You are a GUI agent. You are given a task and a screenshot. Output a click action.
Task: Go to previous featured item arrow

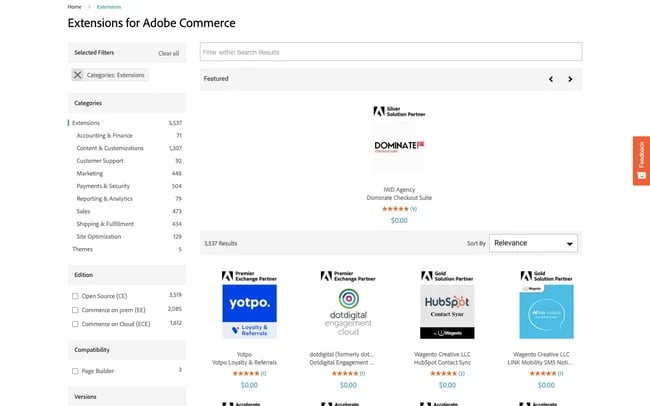pyautogui.click(x=551, y=79)
